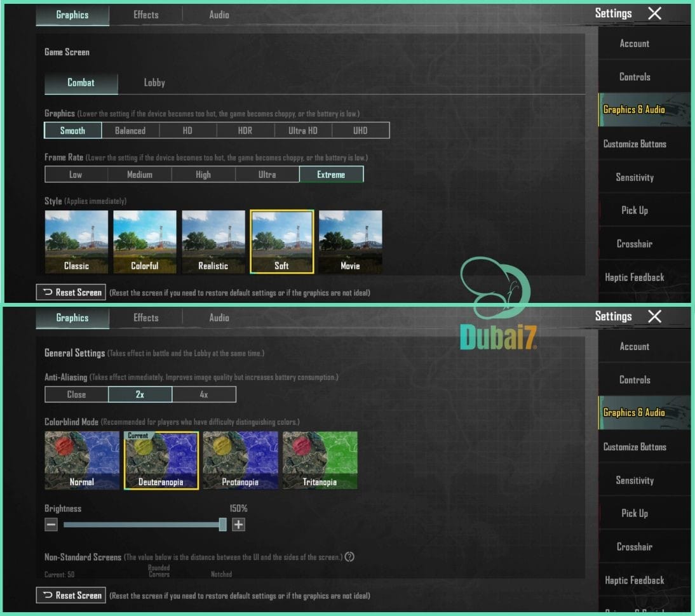Open Crosshair in upper sidebar
This screenshot has height=616, width=695.
tap(644, 244)
